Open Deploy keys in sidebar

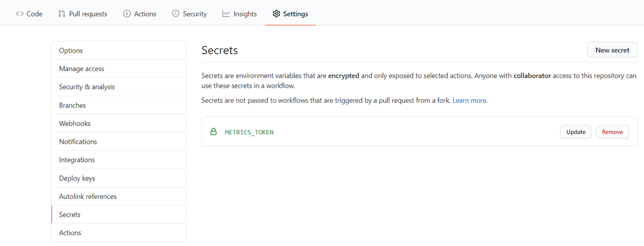(77, 178)
